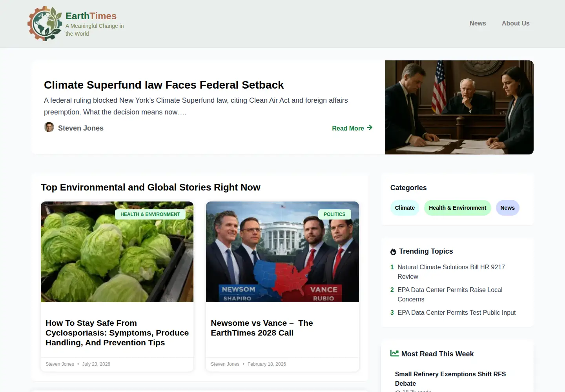The image size is (565, 392).
Task: Click Steven Jones author avatar
Action: point(49,127)
